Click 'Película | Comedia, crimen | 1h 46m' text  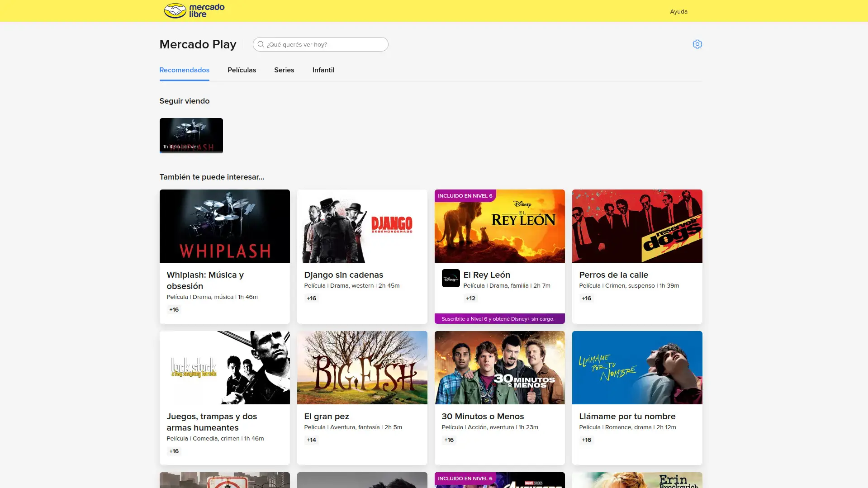[215, 439]
